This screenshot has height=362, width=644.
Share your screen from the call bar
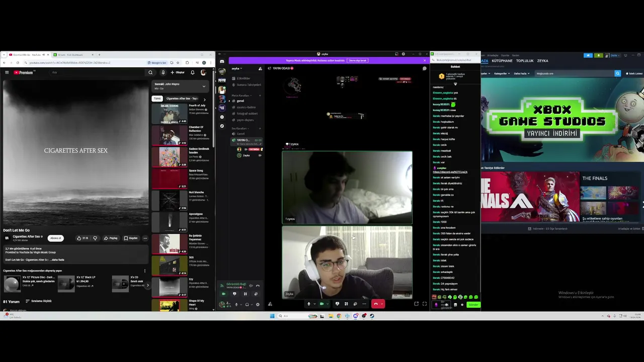point(337,304)
